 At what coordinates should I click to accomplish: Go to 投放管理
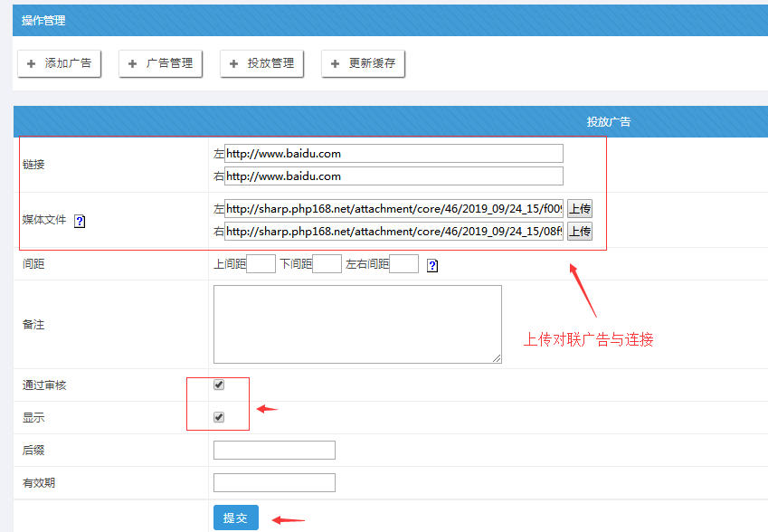click(x=262, y=64)
